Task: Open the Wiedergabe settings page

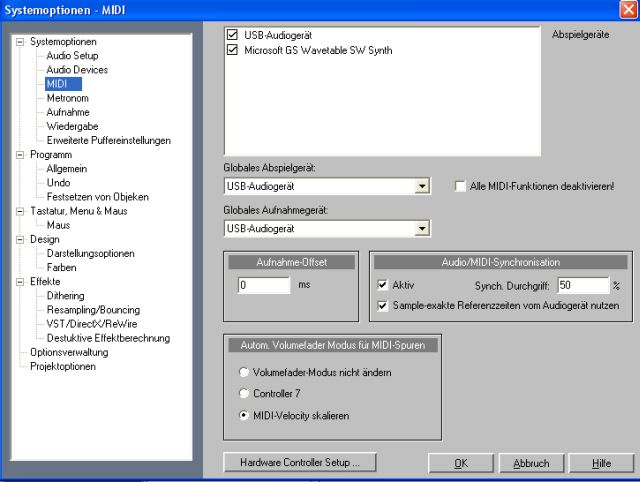Action: 72,126
